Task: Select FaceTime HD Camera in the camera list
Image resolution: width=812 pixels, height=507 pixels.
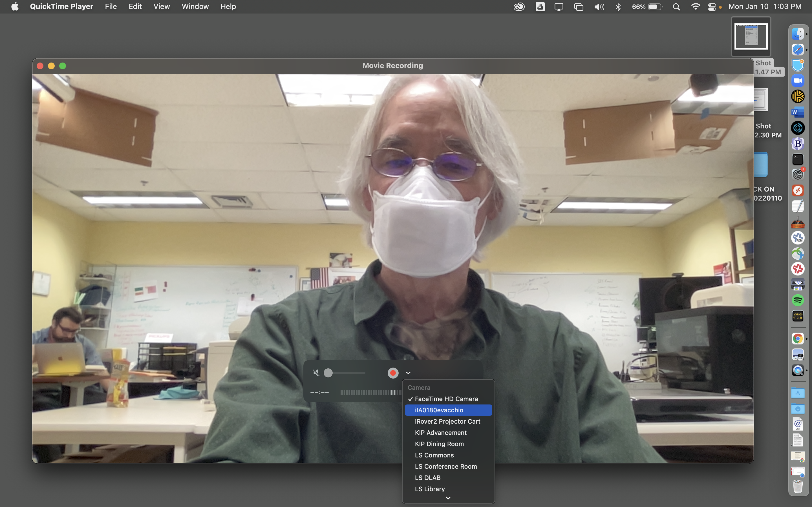Action: (x=446, y=399)
